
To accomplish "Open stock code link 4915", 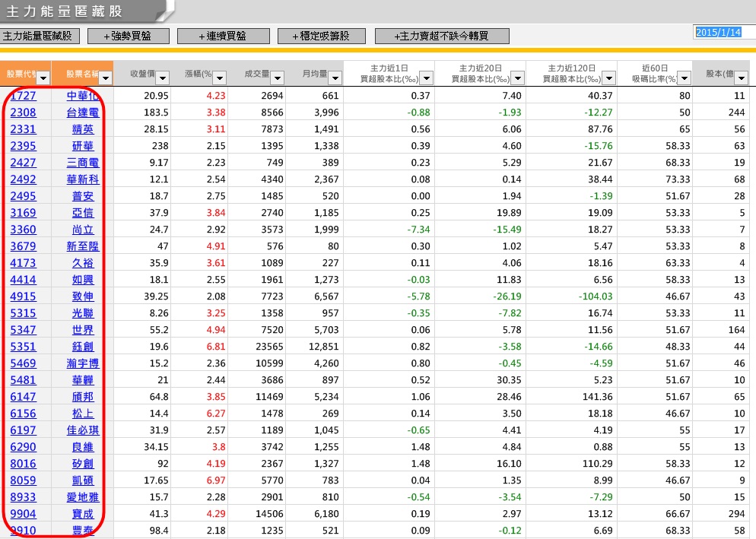I will 23,296.
